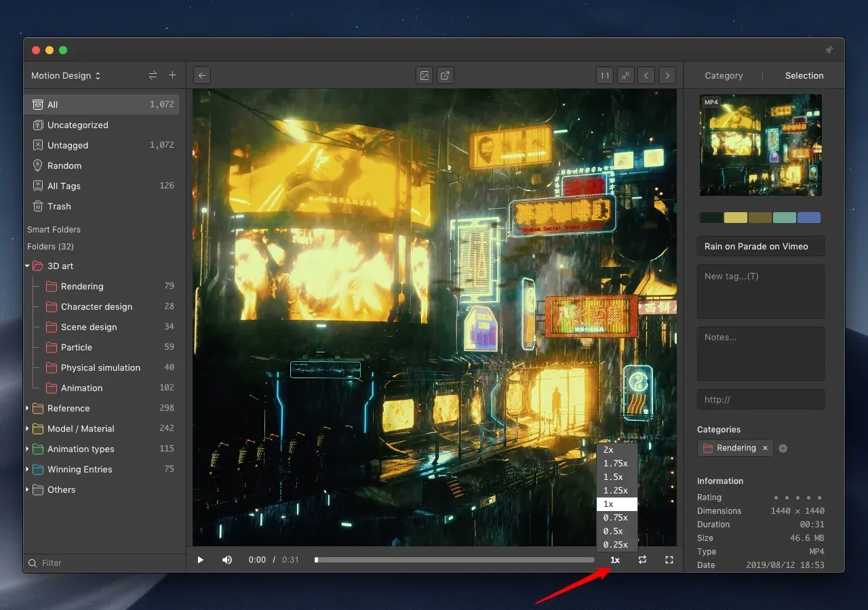Open All Tags list
The height and width of the screenshot is (610, 868).
[x=102, y=186]
